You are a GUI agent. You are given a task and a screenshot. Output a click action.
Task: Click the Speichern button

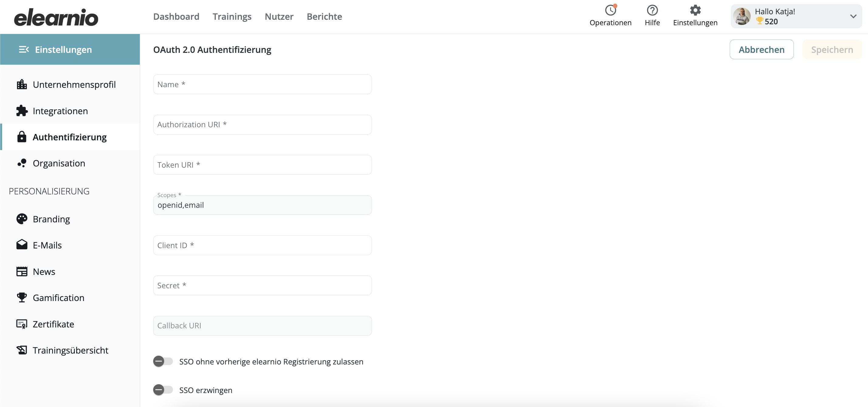pyautogui.click(x=832, y=50)
